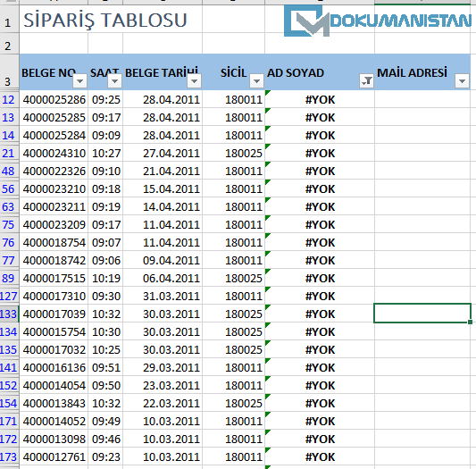The height and width of the screenshot is (469, 476).
Task: Open the BELGE NO filter dropdown
Action: 80,81
